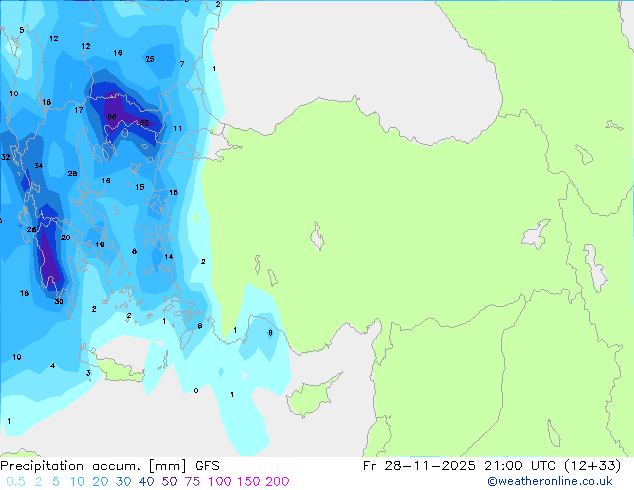Click the "Fr 28-11-2025 21:00 UTC (12+33)" timestamp

click(x=492, y=466)
